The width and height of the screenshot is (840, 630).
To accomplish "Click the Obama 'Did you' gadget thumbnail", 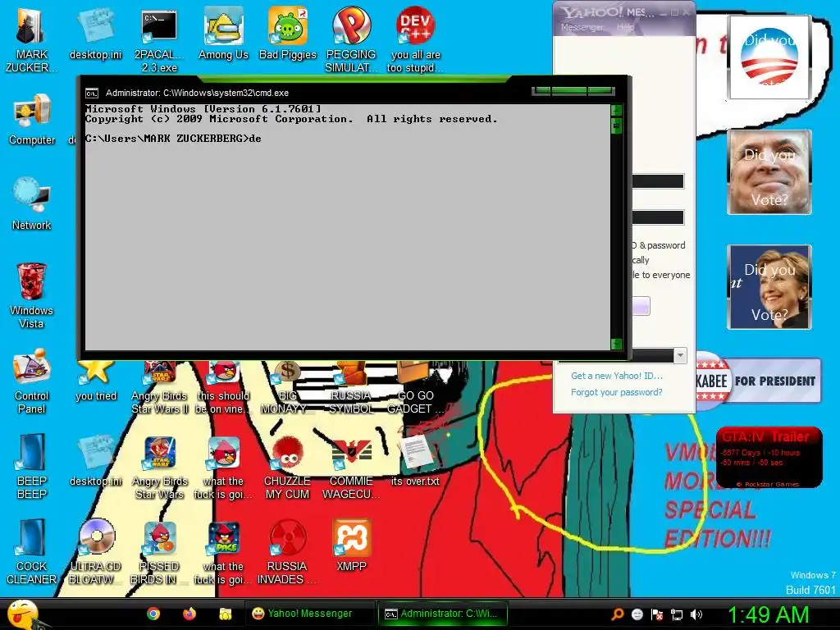I will 769,57.
